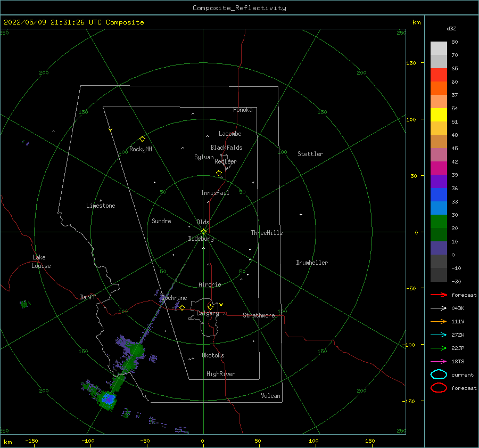Click the orange 111V arrow in legend

[439, 321]
